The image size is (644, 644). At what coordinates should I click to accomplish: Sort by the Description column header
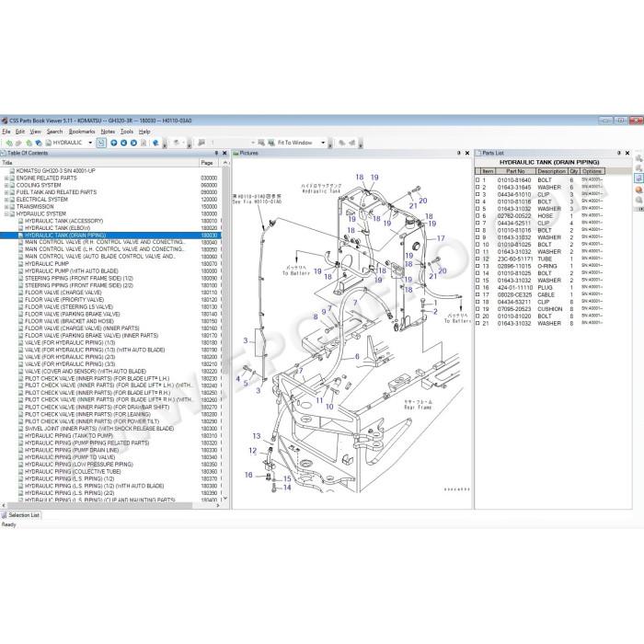552,171
